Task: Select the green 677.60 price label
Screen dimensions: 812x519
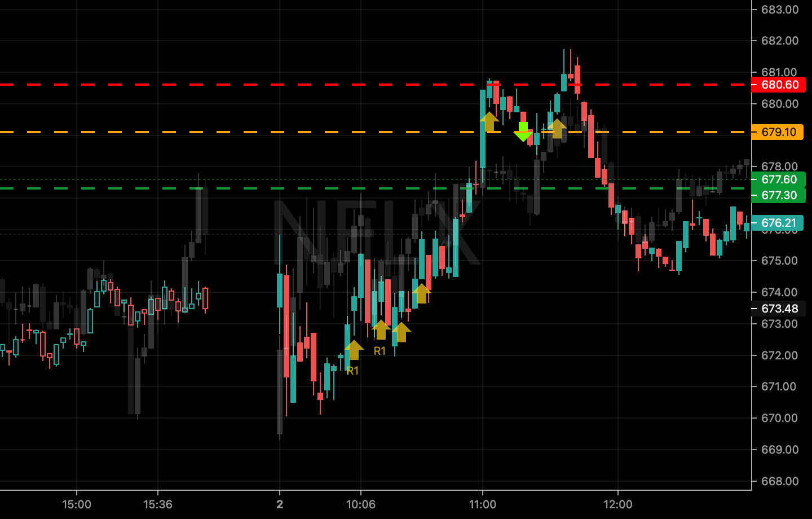Action: coord(779,179)
